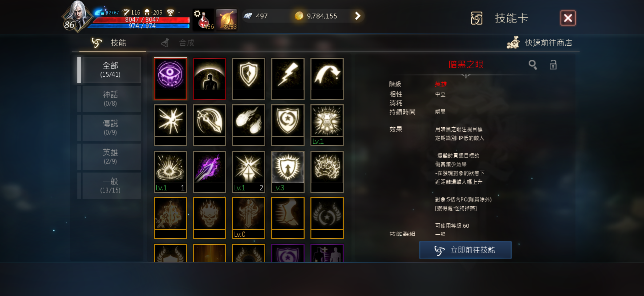The image size is (644, 296).
Task: Click 立即前往技能 button
Action: coord(465,250)
